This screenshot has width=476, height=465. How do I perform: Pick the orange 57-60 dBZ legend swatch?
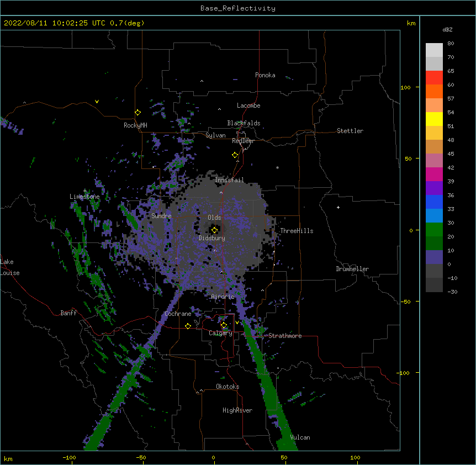pyautogui.click(x=434, y=91)
